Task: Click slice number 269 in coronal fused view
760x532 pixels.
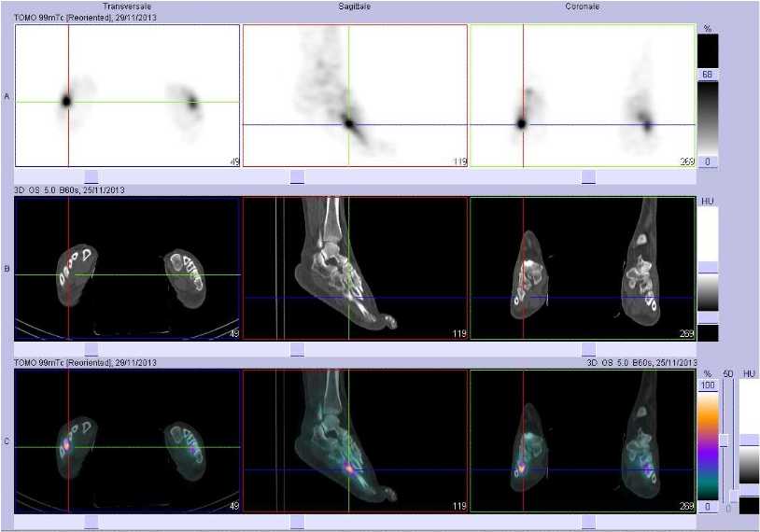Action: 687,506
